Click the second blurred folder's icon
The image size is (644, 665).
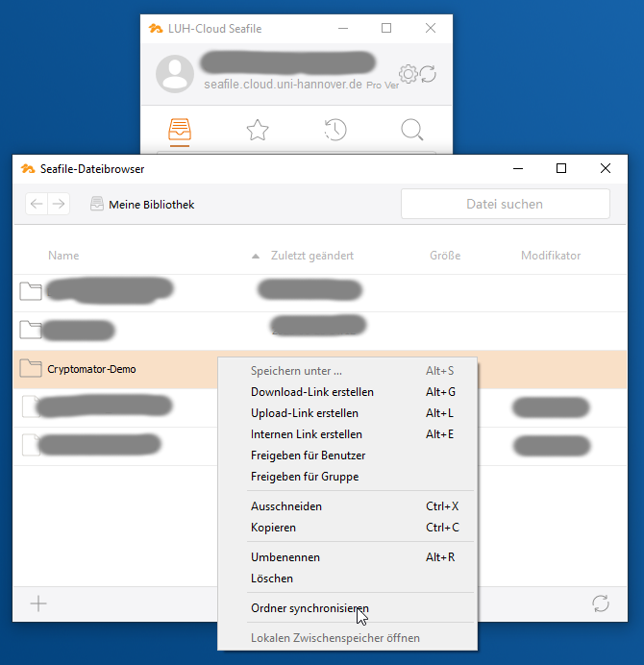(x=31, y=330)
